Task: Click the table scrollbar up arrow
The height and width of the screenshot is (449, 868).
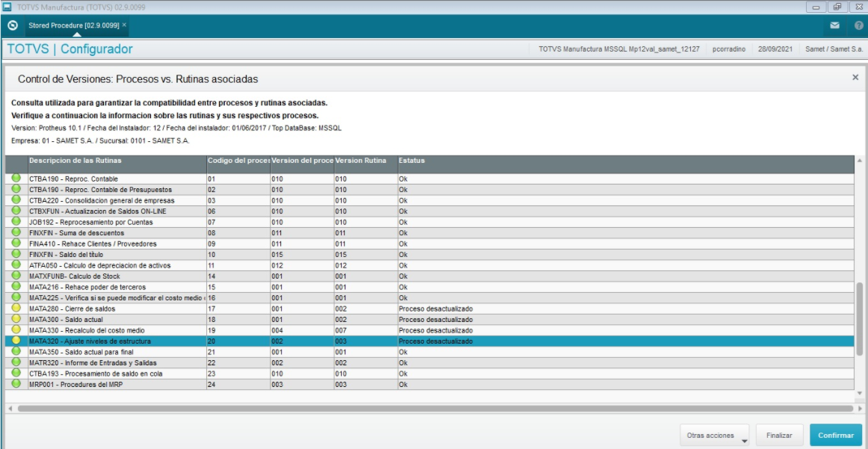Action: tap(859, 159)
